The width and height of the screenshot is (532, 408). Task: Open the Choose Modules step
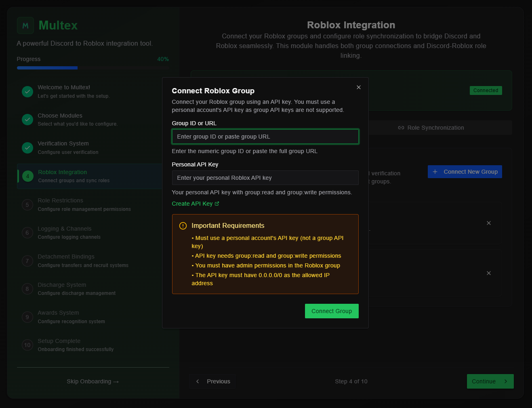coord(93,120)
